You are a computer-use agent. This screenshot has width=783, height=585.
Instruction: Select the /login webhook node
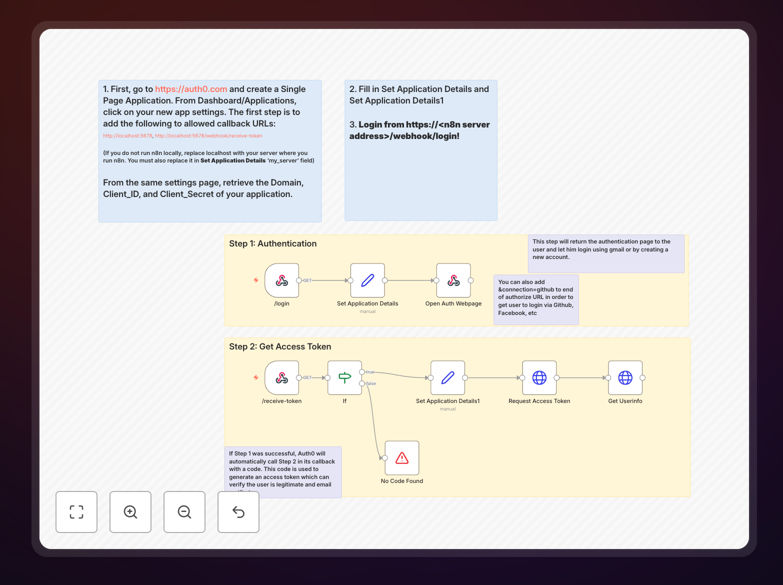click(x=282, y=280)
